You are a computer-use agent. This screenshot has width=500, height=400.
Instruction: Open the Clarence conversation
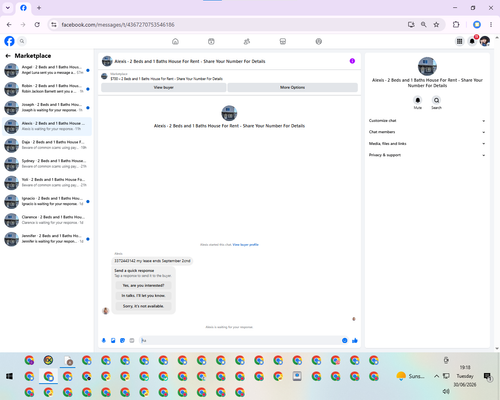pyautogui.click(x=47, y=220)
